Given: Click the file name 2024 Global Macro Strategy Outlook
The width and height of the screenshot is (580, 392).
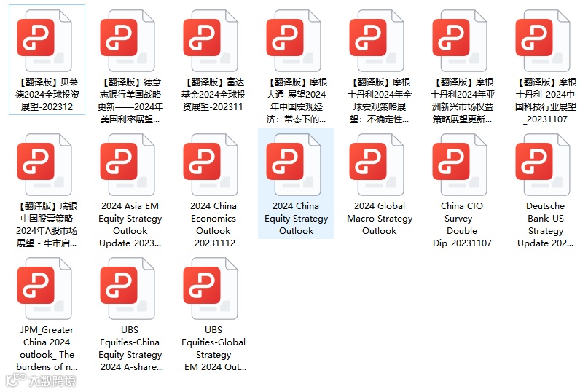Looking at the screenshot, I should 380,218.
